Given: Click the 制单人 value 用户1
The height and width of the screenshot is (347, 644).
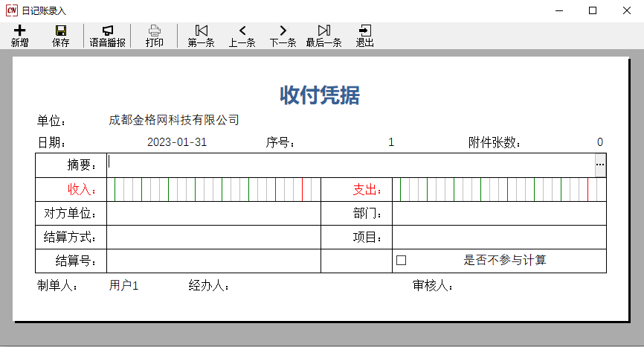Looking at the screenshot, I should (x=123, y=285).
